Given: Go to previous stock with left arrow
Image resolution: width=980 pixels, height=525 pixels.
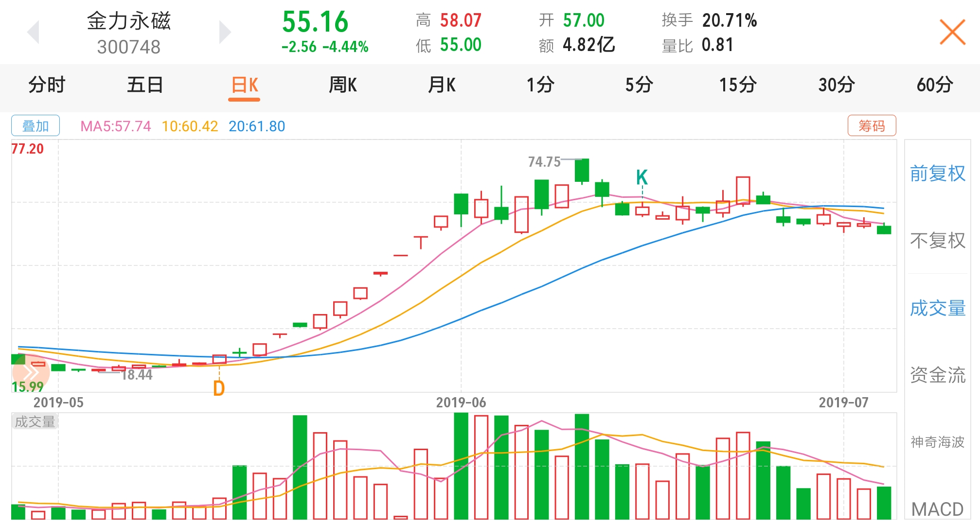Looking at the screenshot, I should tap(33, 33).
